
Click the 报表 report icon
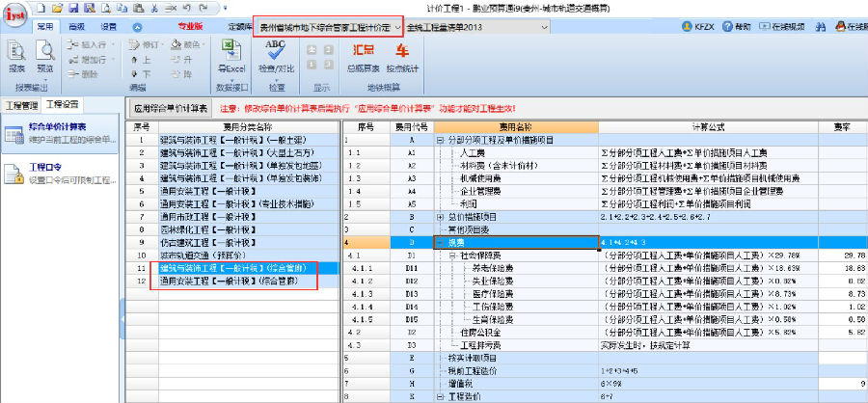17,56
